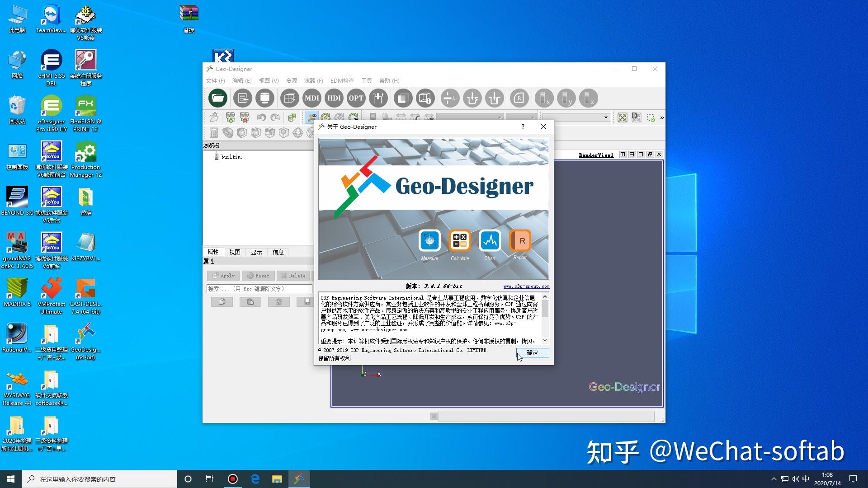Expand the toolbar overflow chevron
Image resolution: width=868 pixels, height=488 pixels.
pyautogui.click(x=662, y=117)
